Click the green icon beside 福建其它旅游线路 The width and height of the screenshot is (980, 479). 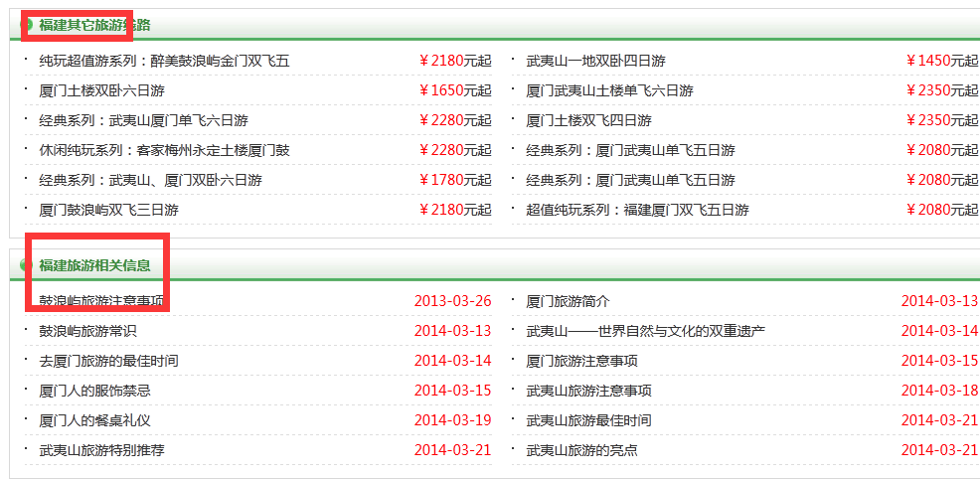27,25
